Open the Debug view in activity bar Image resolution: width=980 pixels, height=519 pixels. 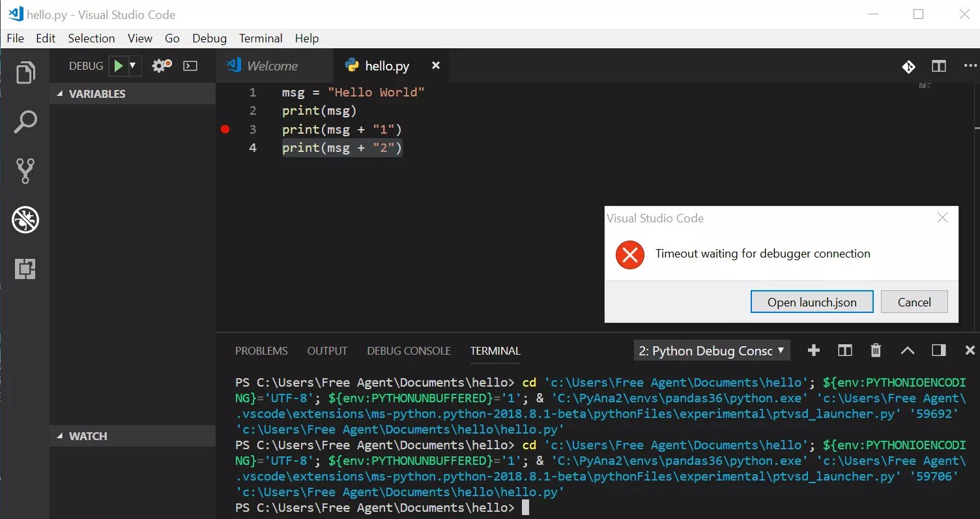point(25,220)
